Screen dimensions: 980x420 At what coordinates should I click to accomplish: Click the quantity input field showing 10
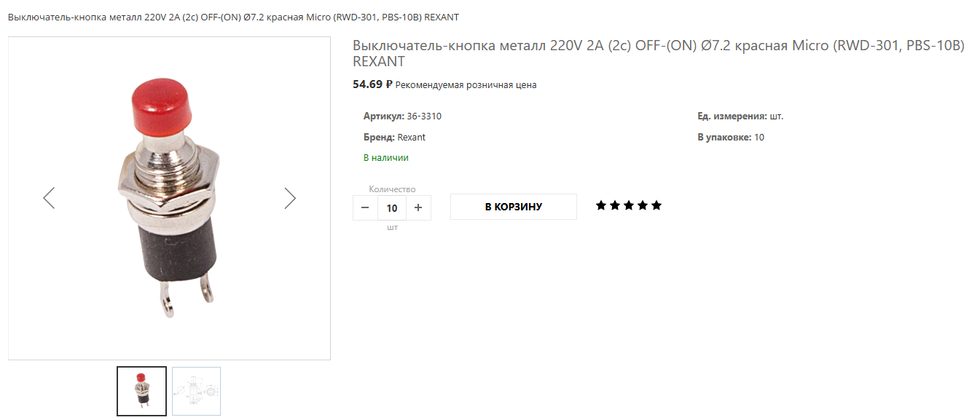coord(392,208)
